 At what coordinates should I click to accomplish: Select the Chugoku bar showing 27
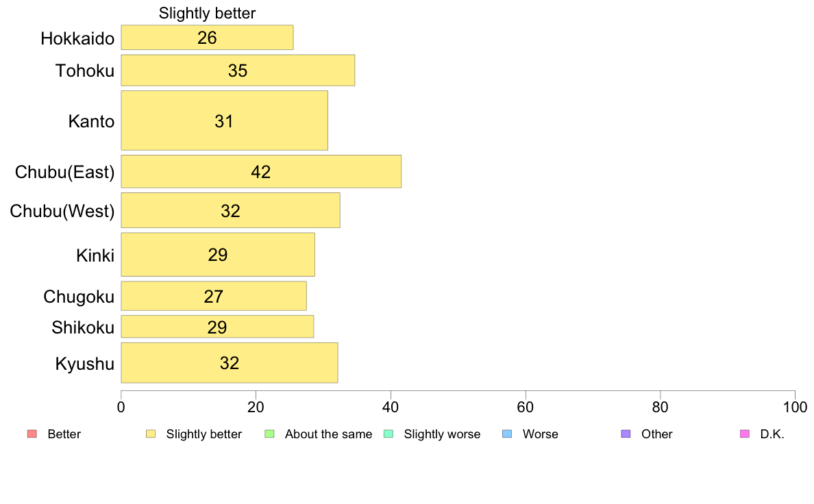(213, 296)
